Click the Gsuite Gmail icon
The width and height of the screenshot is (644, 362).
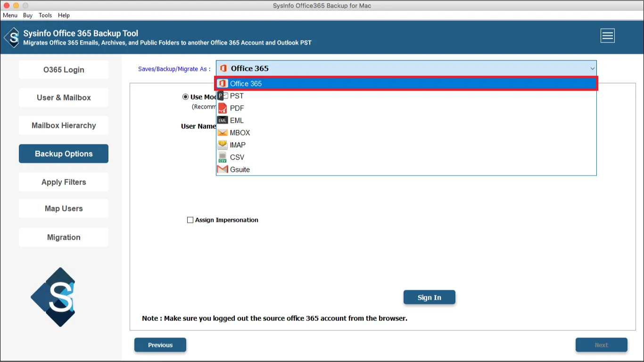223,169
